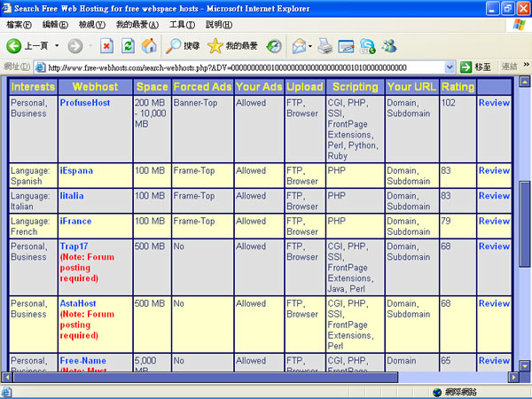Image resolution: width=532 pixels, height=399 pixels.
Task: Click the Rating column header
Action: pyautogui.click(x=458, y=87)
